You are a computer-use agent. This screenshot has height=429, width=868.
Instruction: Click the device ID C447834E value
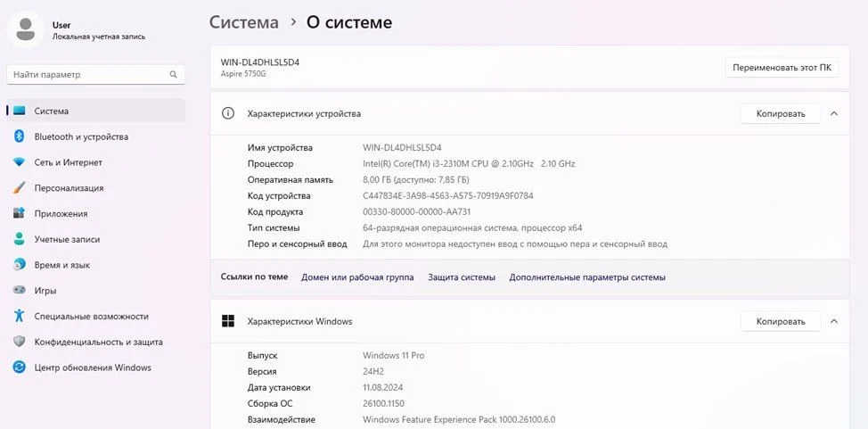(448, 195)
